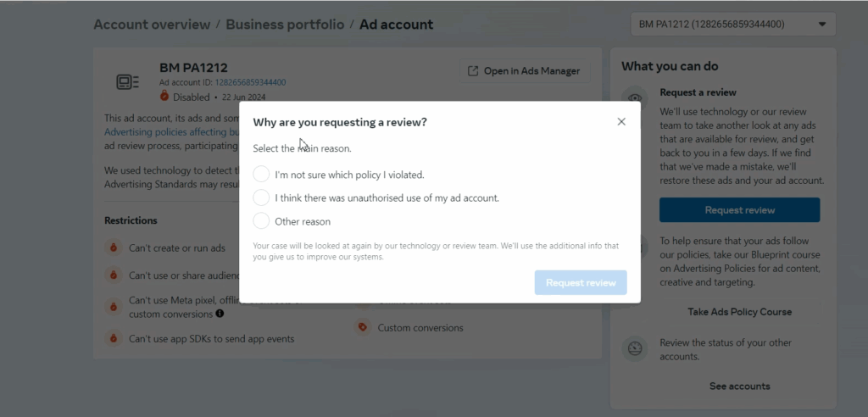This screenshot has width=868, height=417.
Task: Select 'I'm not sure which policy I violated'
Action: coord(261,175)
